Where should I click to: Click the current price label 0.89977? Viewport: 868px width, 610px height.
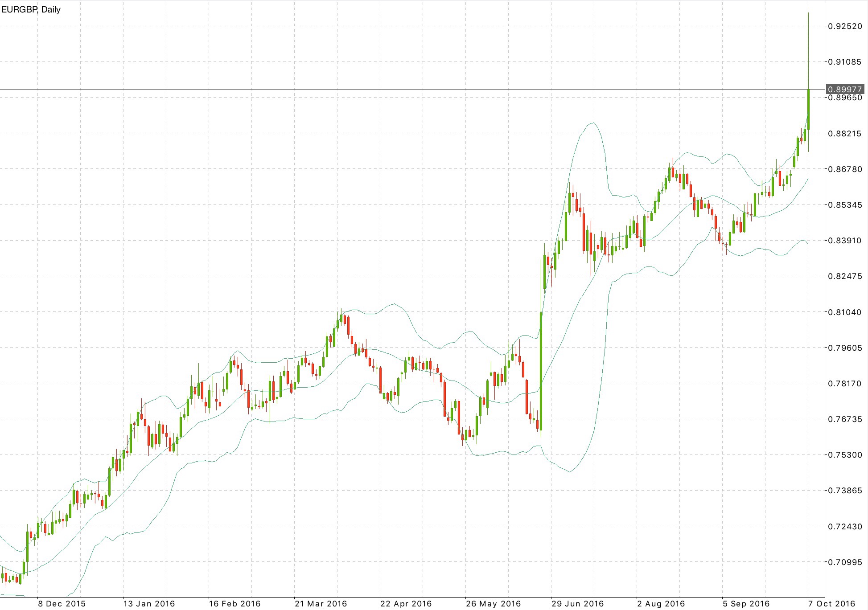(845, 89)
